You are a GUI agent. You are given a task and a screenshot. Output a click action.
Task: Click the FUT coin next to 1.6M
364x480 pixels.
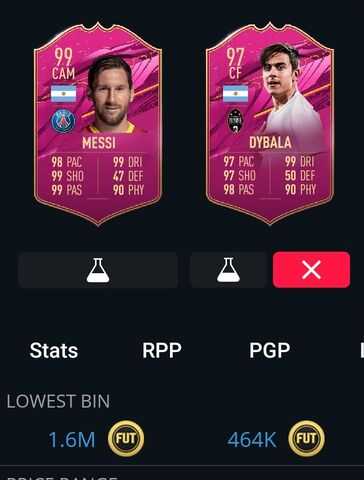pyautogui.click(x=126, y=438)
